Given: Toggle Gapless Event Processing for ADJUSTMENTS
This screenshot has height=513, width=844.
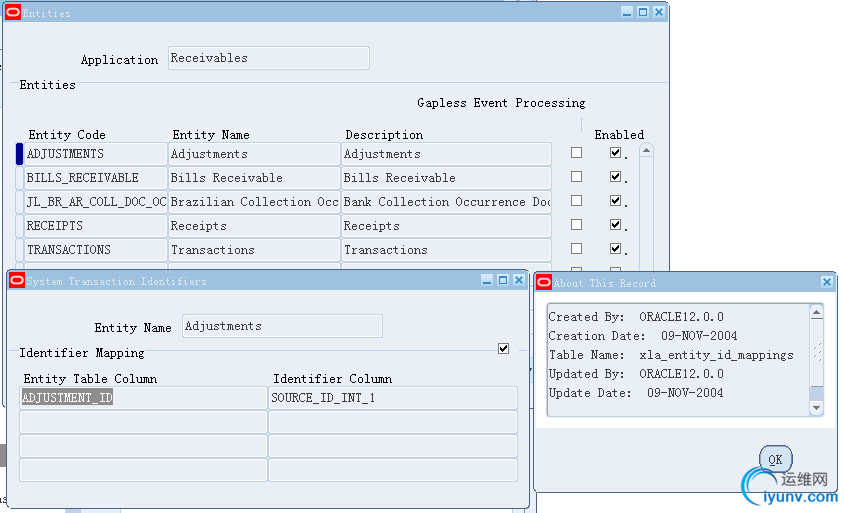Looking at the screenshot, I should tap(576, 153).
